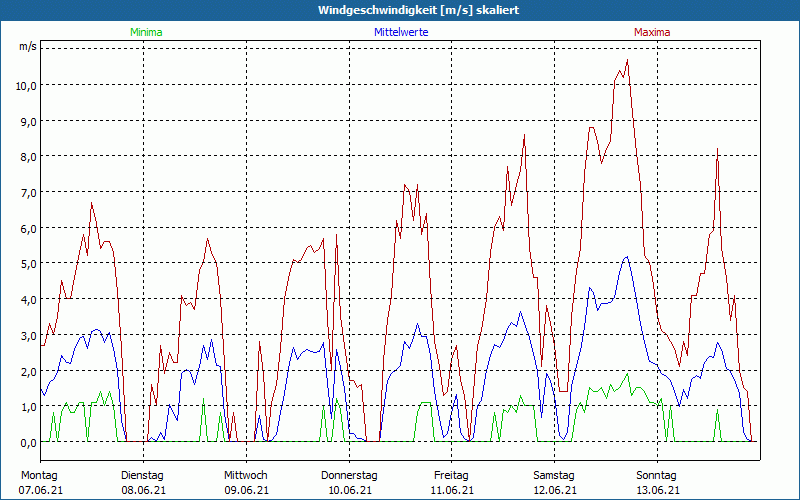Click the Montag day label

(x=39, y=476)
